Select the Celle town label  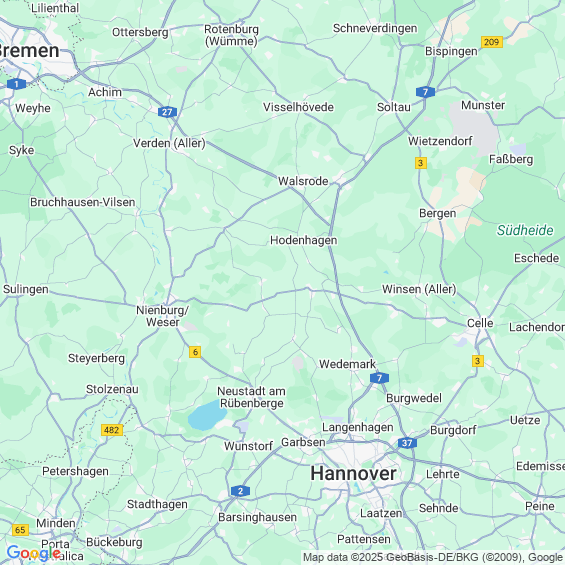point(480,323)
